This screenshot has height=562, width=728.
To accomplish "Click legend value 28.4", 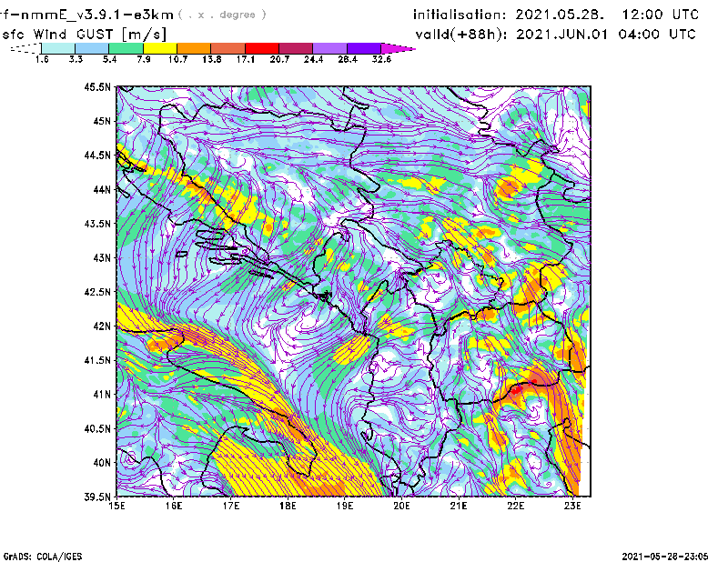I will (348, 59).
